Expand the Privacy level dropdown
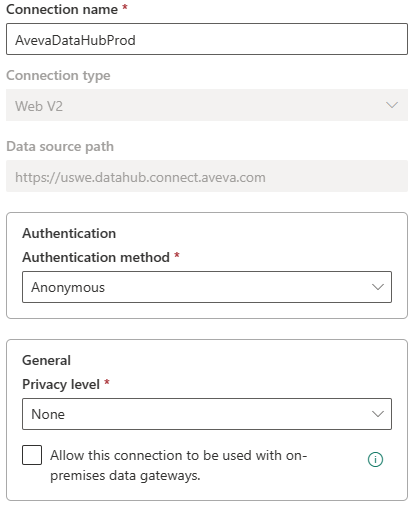The height and width of the screenshot is (510, 413). 207,414
